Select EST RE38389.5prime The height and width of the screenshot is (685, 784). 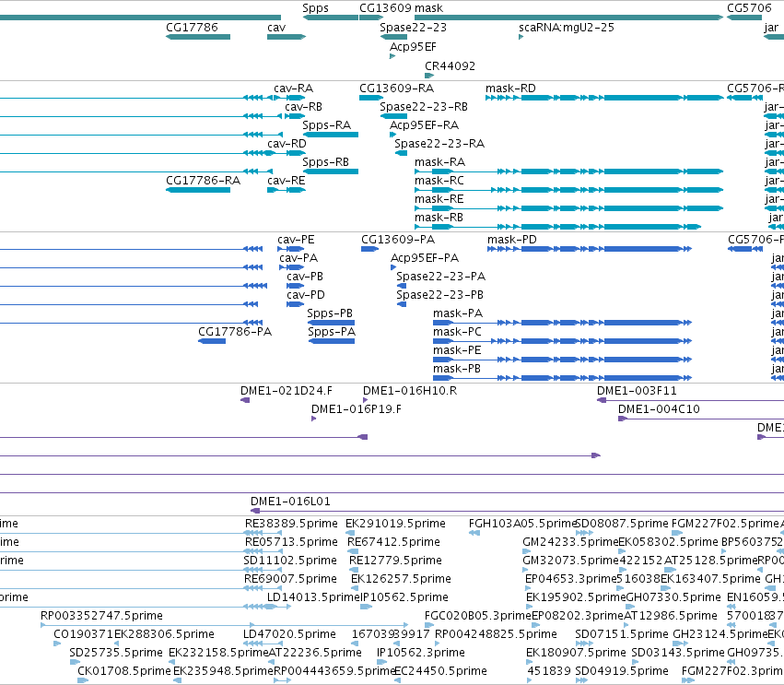[x=291, y=524]
